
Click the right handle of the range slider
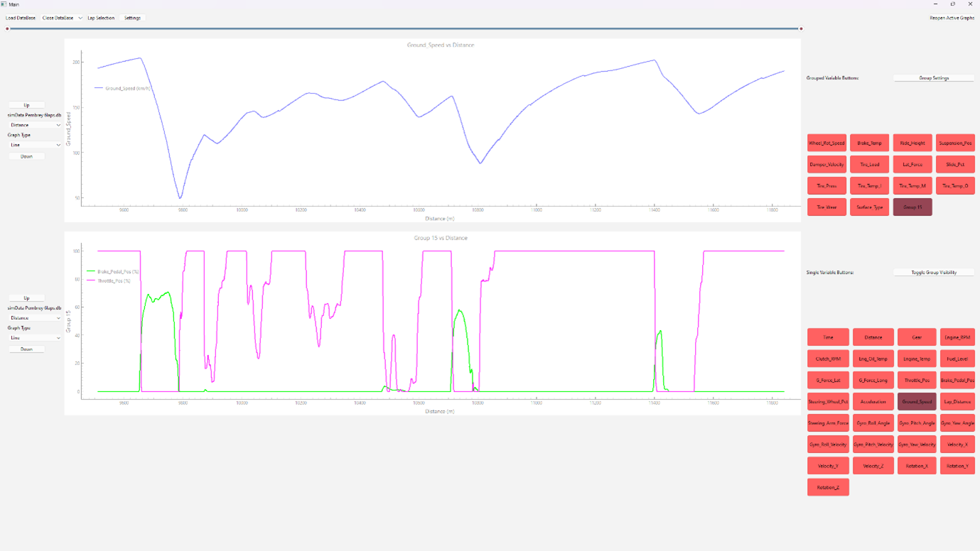pos(801,29)
